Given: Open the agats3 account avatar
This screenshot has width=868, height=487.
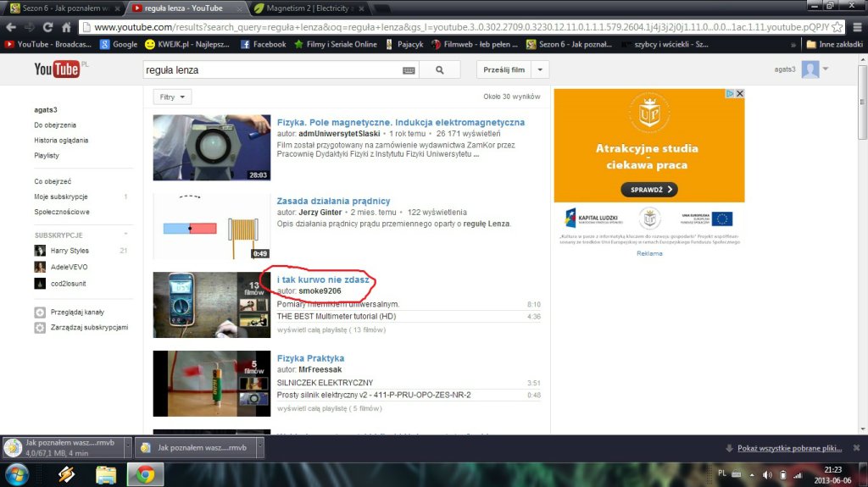Looking at the screenshot, I should pos(810,69).
